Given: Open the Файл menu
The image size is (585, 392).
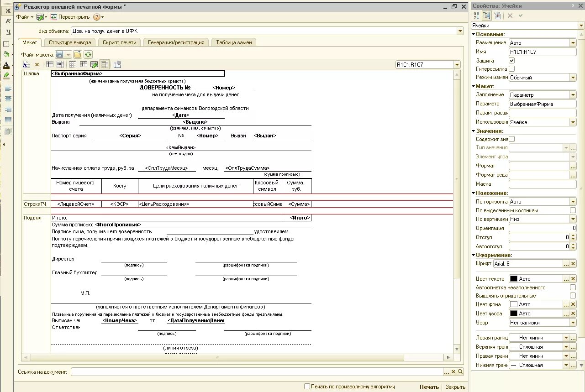Looking at the screenshot, I should pyautogui.click(x=25, y=17).
